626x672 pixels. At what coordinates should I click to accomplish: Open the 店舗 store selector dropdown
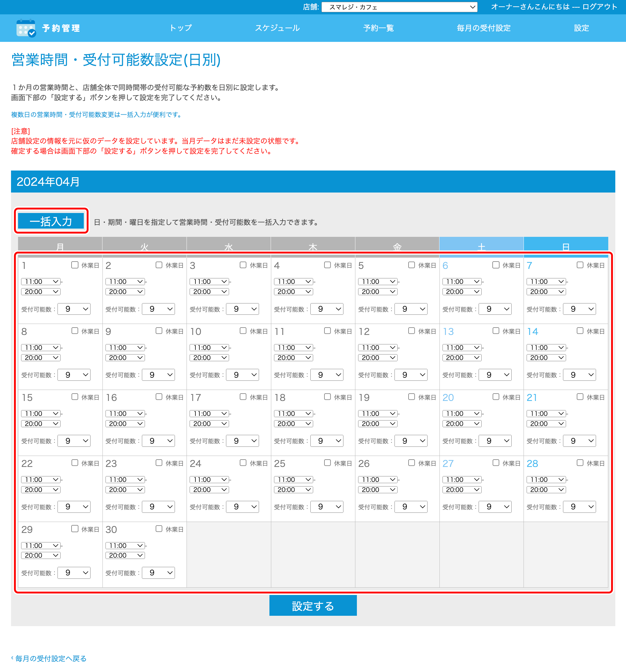(x=399, y=7)
